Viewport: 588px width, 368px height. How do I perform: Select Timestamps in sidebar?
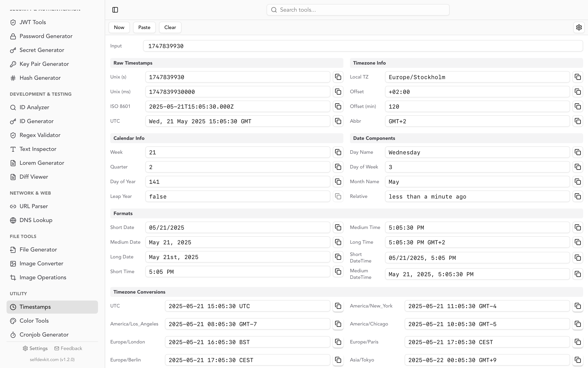52,307
